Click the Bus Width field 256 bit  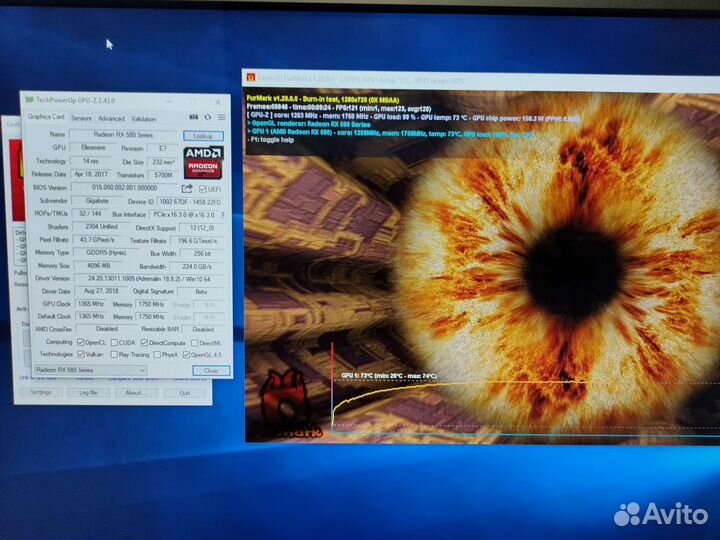(202, 253)
